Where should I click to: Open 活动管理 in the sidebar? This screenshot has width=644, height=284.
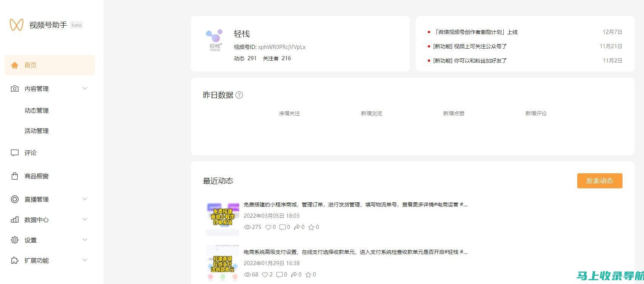tap(37, 131)
